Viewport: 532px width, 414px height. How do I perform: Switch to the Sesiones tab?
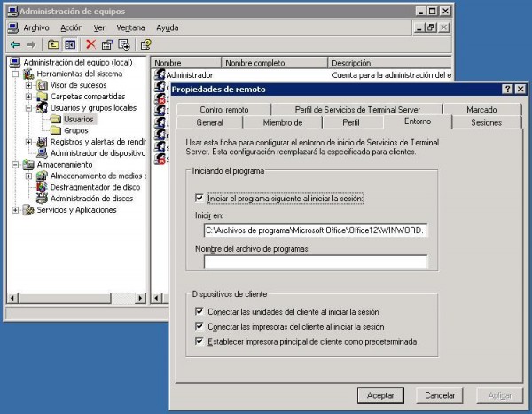486,122
